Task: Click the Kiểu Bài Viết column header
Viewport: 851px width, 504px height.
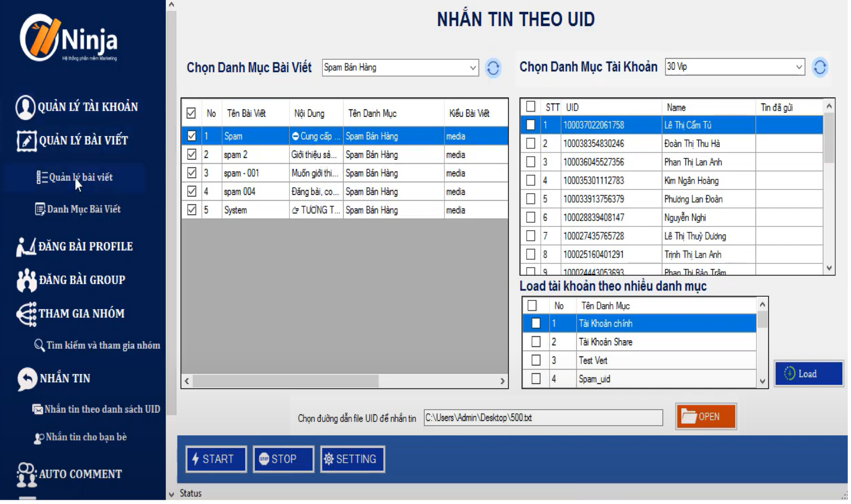Action: click(470, 114)
